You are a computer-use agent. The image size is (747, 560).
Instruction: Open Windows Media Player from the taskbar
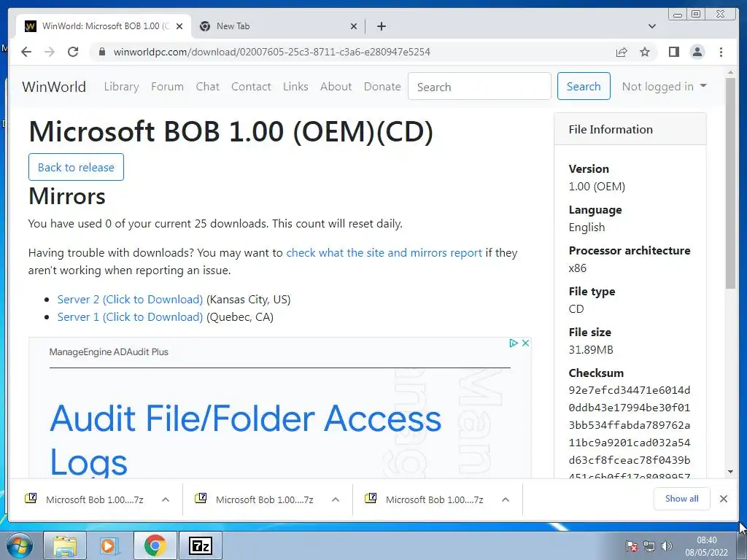coord(109,545)
